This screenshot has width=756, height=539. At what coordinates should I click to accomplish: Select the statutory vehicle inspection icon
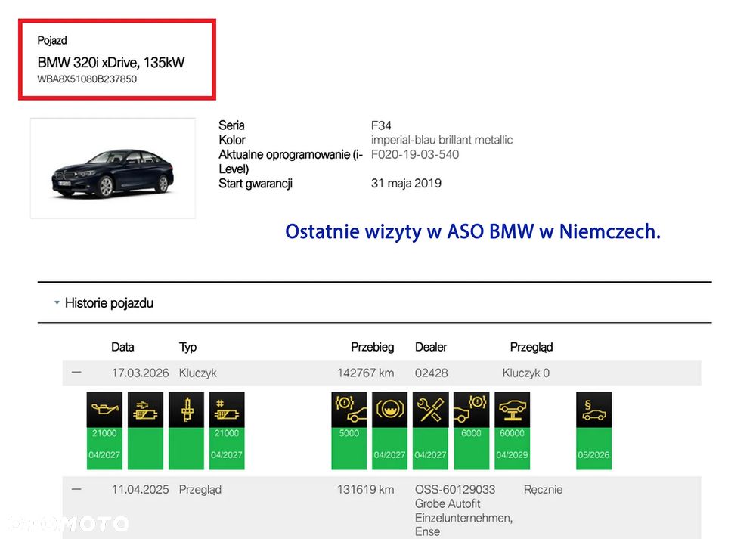tap(594, 410)
